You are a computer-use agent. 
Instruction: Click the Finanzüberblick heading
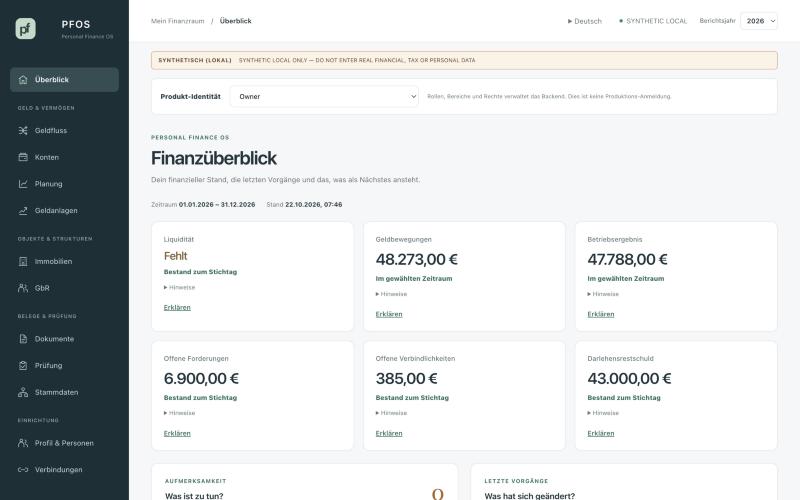click(x=214, y=158)
